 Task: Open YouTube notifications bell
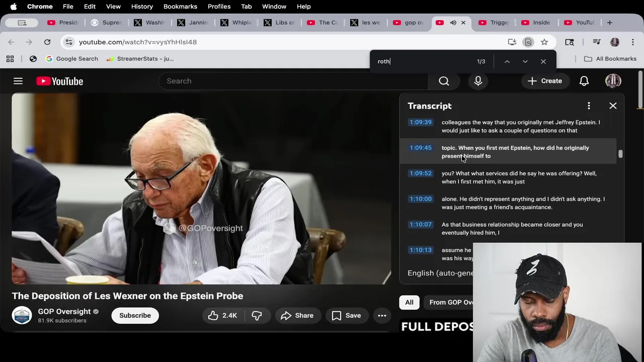[x=584, y=81]
